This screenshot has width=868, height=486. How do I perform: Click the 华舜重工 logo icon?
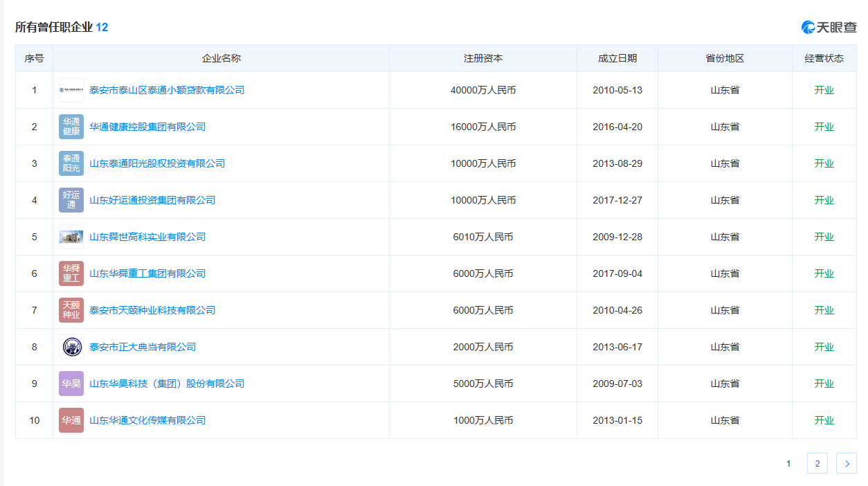pos(71,273)
